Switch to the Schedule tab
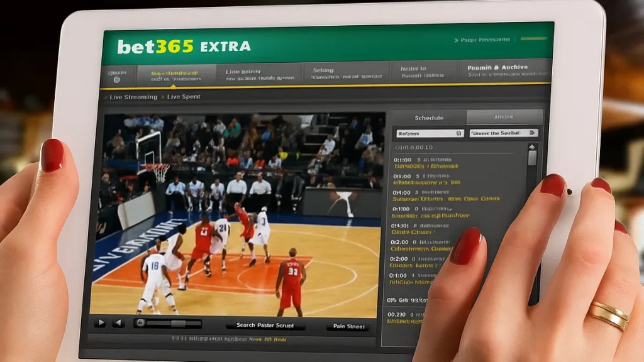Image resolution: width=644 pixels, height=362 pixels. tap(429, 118)
